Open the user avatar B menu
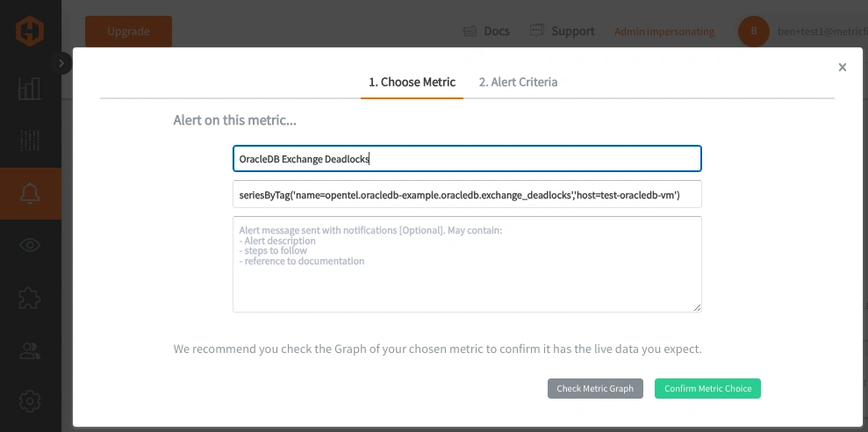868x432 pixels. click(x=753, y=31)
